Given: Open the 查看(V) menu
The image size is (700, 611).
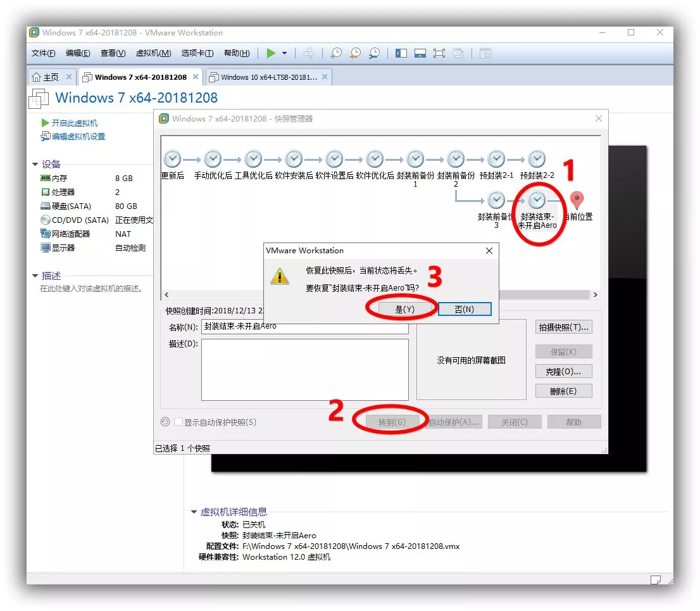Looking at the screenshot, I should (x=113, y=53).
